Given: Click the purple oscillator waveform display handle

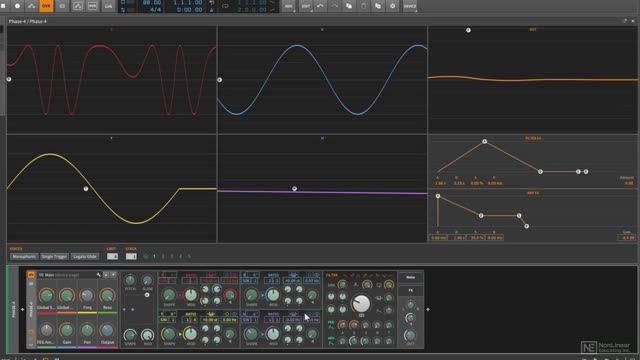Looking at the screenshot, I should pyautogui.click(x=294, y=189).
